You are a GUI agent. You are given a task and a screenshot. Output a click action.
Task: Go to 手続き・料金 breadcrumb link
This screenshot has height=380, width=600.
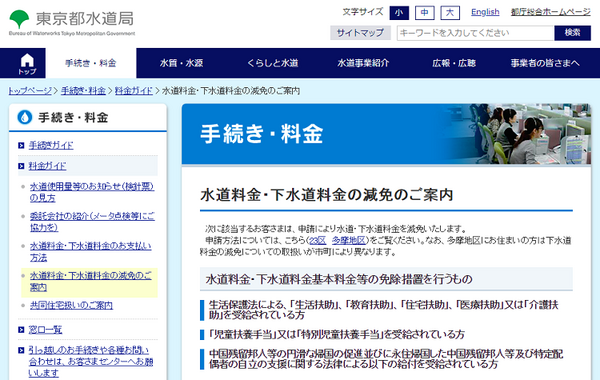[x=83, y=91]
